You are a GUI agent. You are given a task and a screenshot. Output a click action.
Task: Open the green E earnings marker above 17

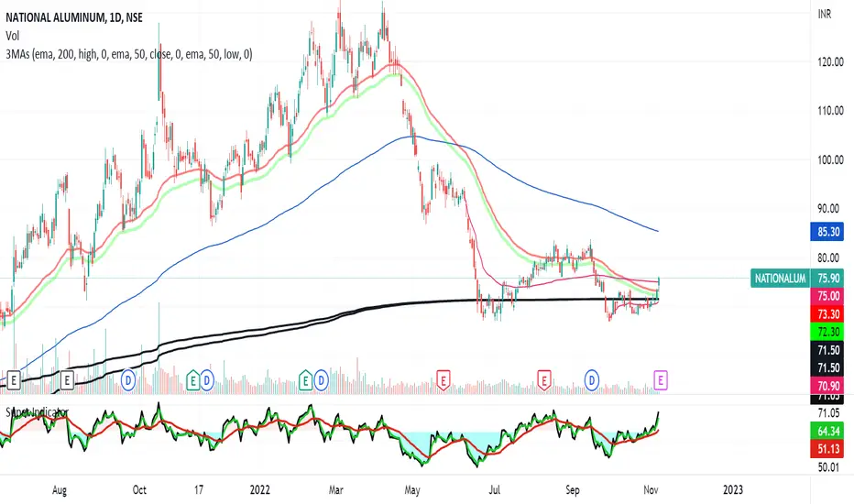point(192,379)
